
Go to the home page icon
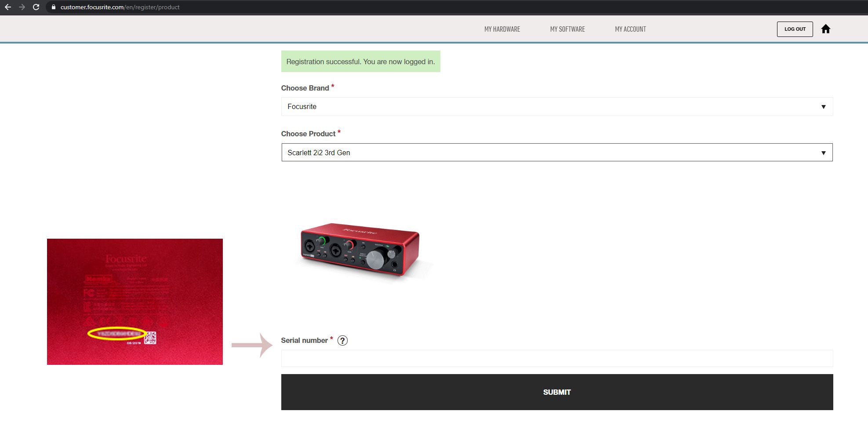pyautogui.click(x=825, y=29)
